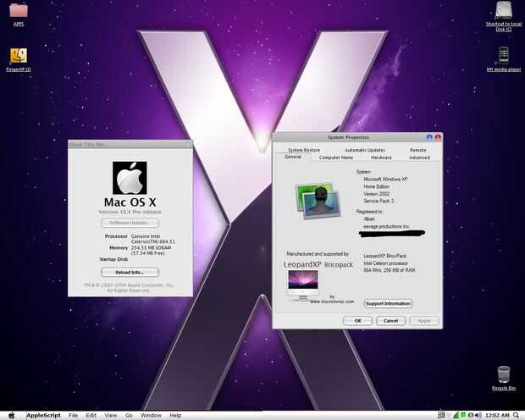This screenshot has height=420, width=525.
Task: Switch to the Remote tab
Action: tap(418, 150)
